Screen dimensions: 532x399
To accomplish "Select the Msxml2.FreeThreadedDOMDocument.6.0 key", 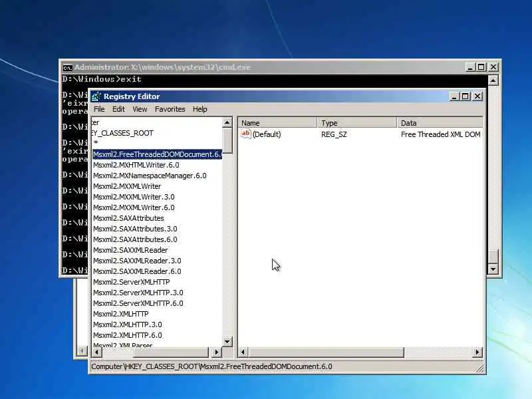I will [x=157, y=154].
